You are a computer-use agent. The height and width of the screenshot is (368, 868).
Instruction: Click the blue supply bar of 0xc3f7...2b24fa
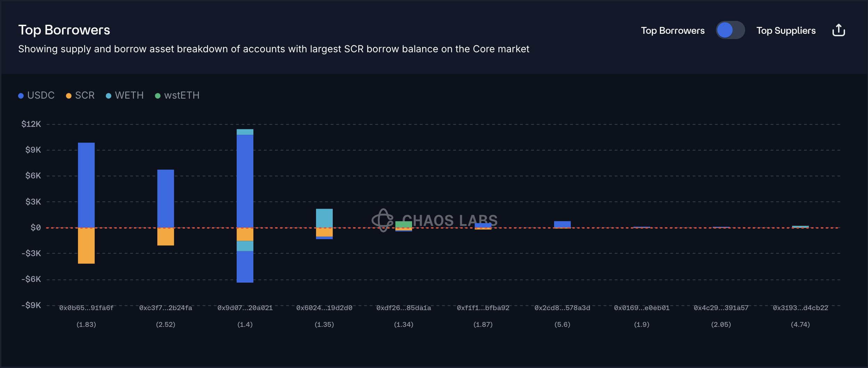click(x=166, y=198)
